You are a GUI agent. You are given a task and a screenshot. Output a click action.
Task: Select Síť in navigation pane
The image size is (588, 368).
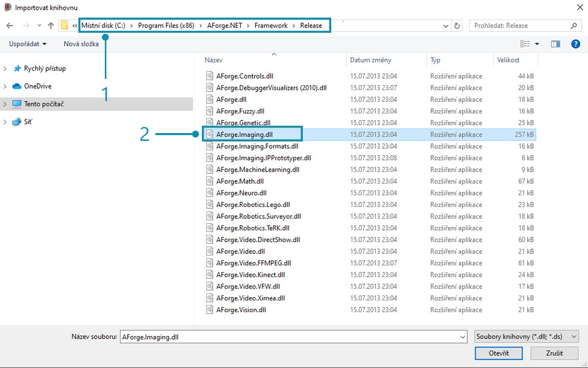28,122
